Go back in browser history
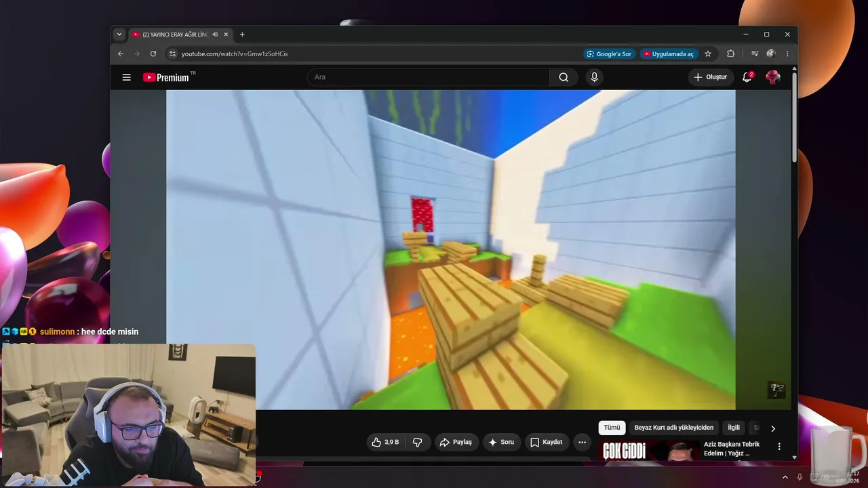Screen dimensions: 868x488 pos(121,54)
